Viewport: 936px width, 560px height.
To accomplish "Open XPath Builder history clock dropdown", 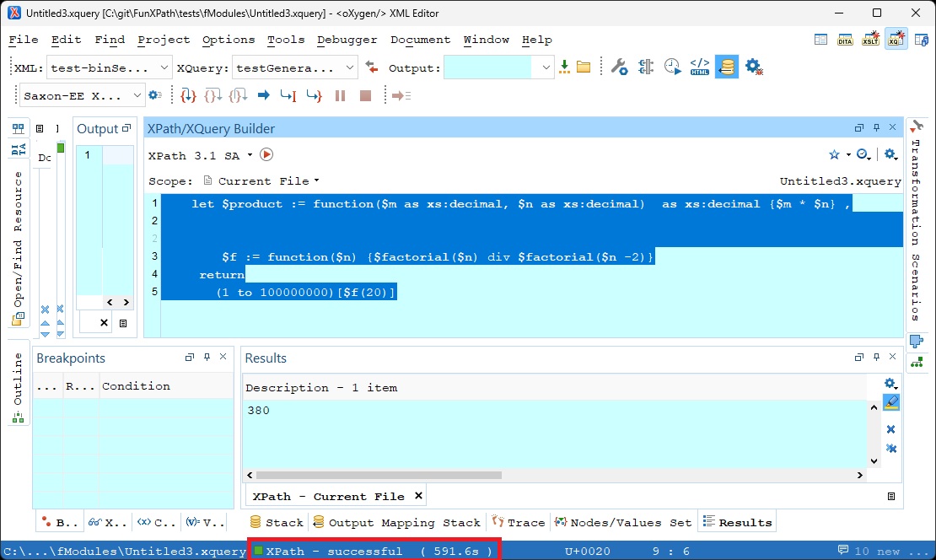I will click(x=863, y=154).
